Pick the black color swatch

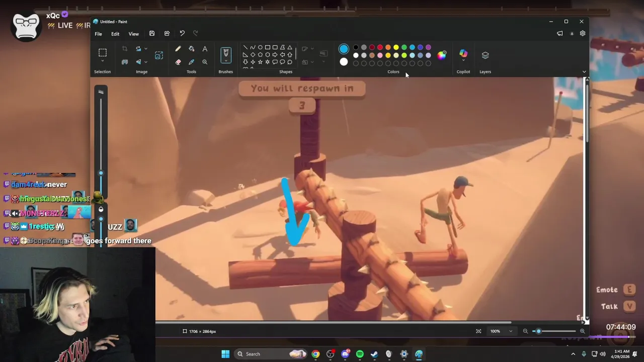pyautogui.click(x=356, y=47)
